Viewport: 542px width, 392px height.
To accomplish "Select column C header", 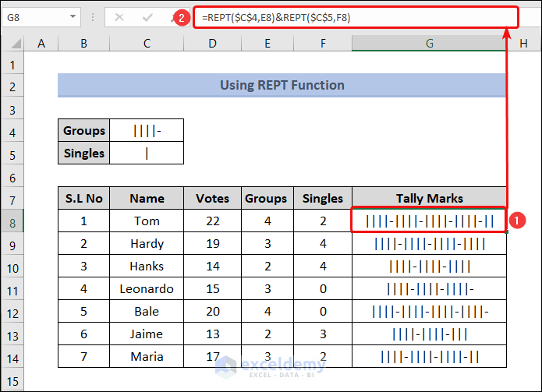I will (147, 44).
